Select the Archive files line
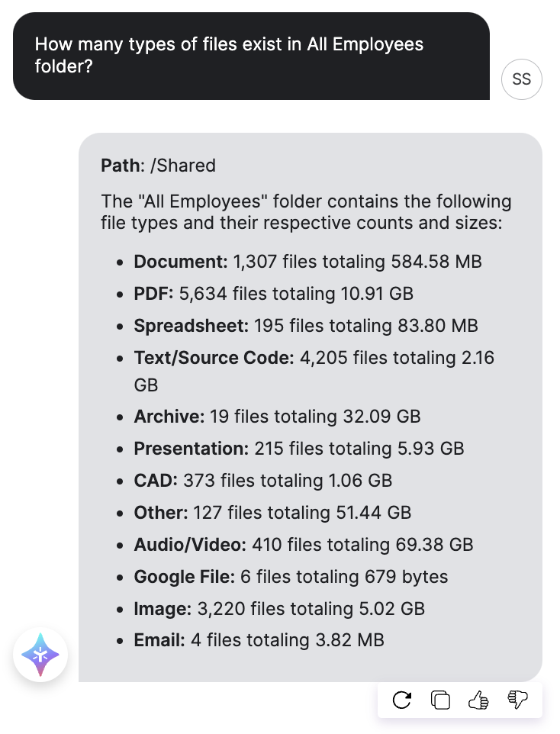 277,416
